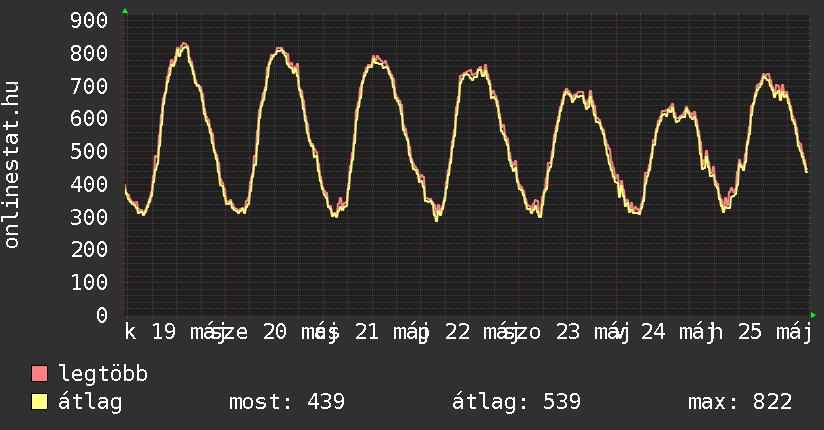Click the yellow átlag legend color swatch
This screenshot has width=824, height=430.
(x=39, y=401)
